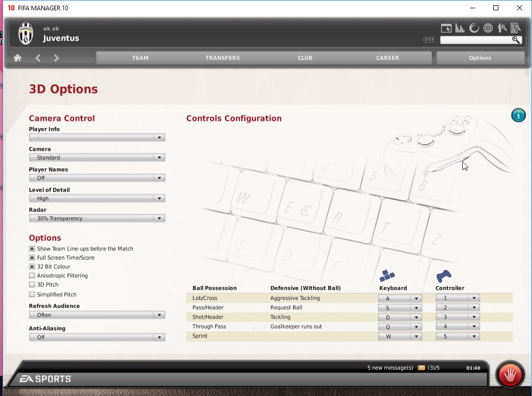The height and width of the screenshot is (396, 532).
Task: Change Lob/Cross controller button dropdown
Action: (458, 298)
